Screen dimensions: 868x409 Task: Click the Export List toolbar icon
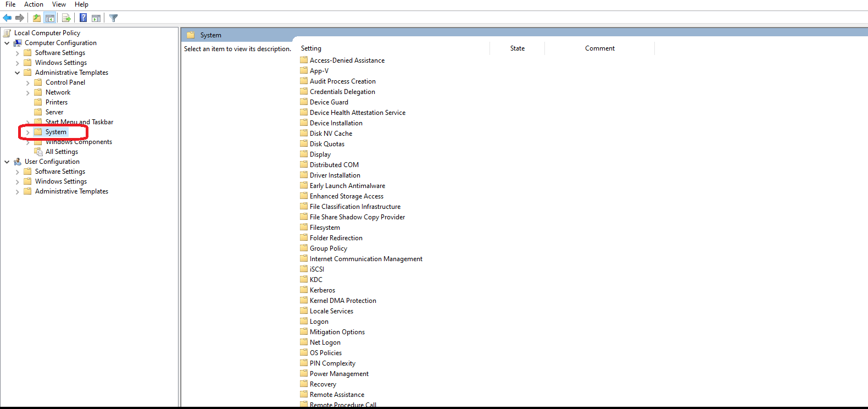click(x=66, y=18)
